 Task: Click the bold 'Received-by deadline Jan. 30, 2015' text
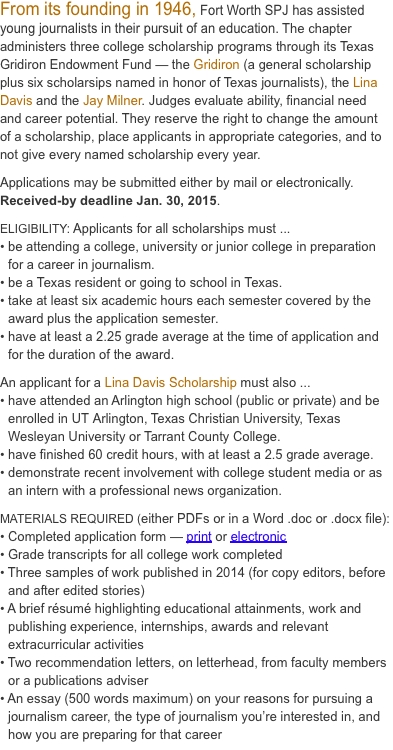109,201
